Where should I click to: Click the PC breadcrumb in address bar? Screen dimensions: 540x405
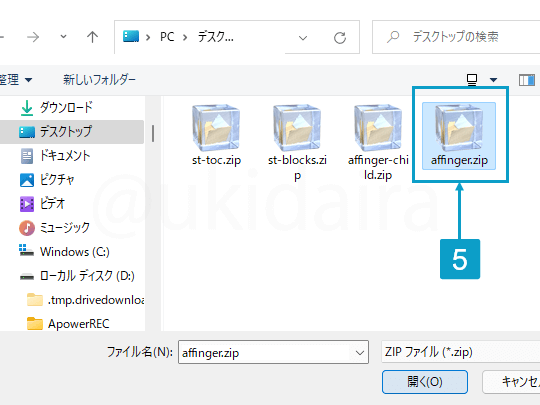tap(167, 37)
